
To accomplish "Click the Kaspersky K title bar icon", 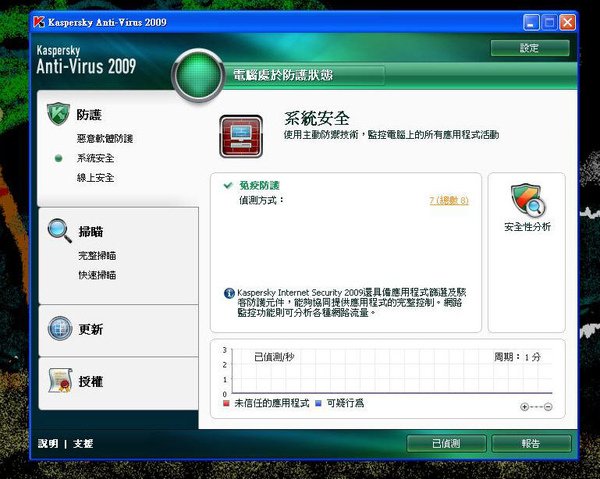I will [39, 22].
